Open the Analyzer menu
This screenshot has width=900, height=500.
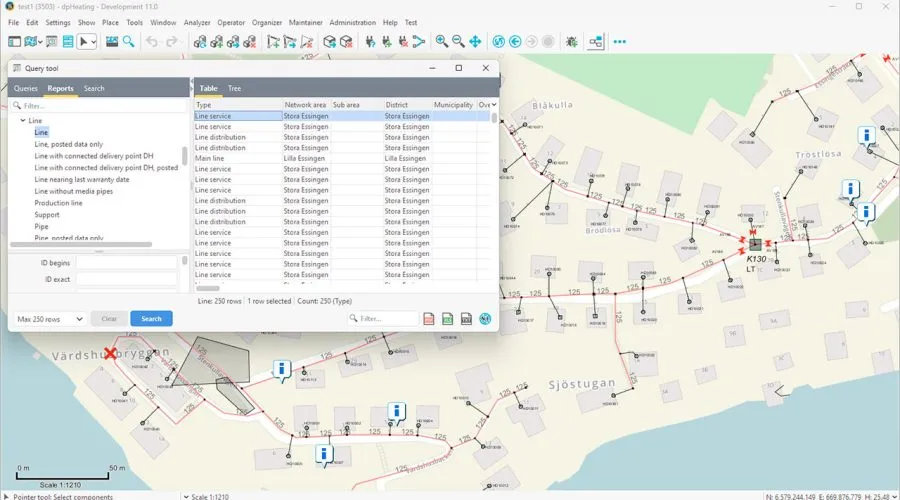(x=198, y=22)
